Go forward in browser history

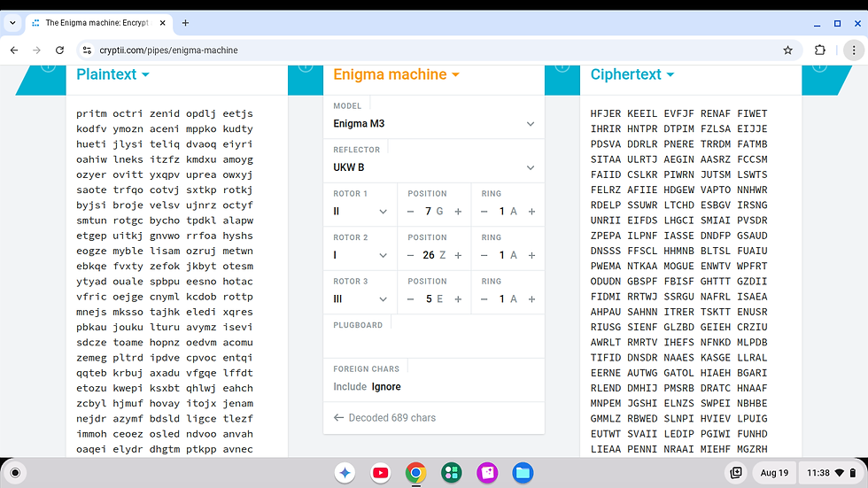click(x=36, y=50)
